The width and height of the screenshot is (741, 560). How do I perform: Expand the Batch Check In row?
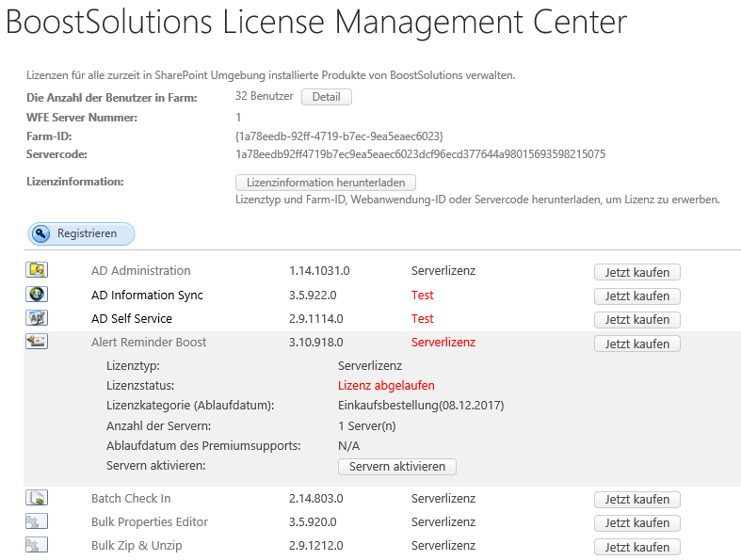click(131, 499)
